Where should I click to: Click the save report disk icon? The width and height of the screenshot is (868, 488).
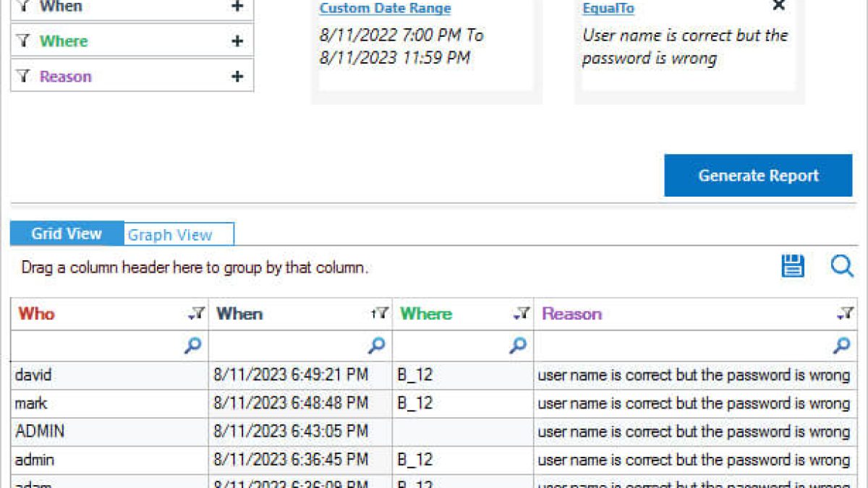tap(793, 266)
